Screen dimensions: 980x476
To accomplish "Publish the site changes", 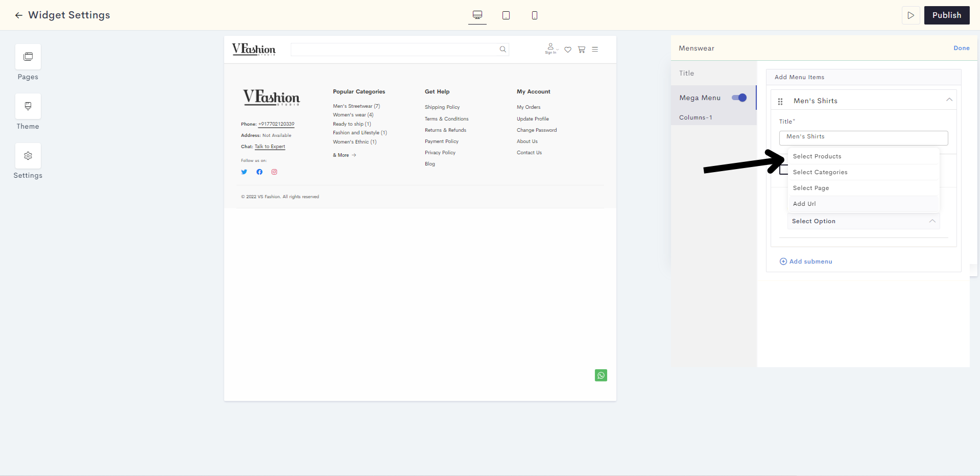I will [947, 15].
